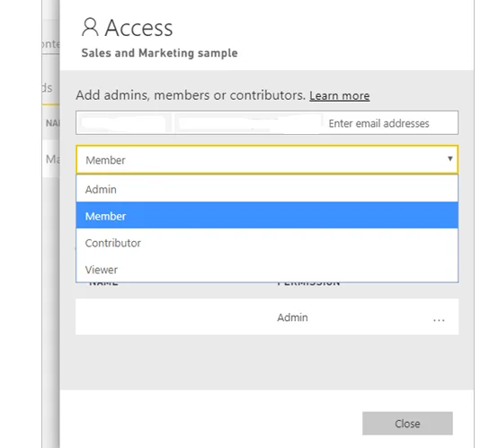Select the Viewer role option

[267, 269]
